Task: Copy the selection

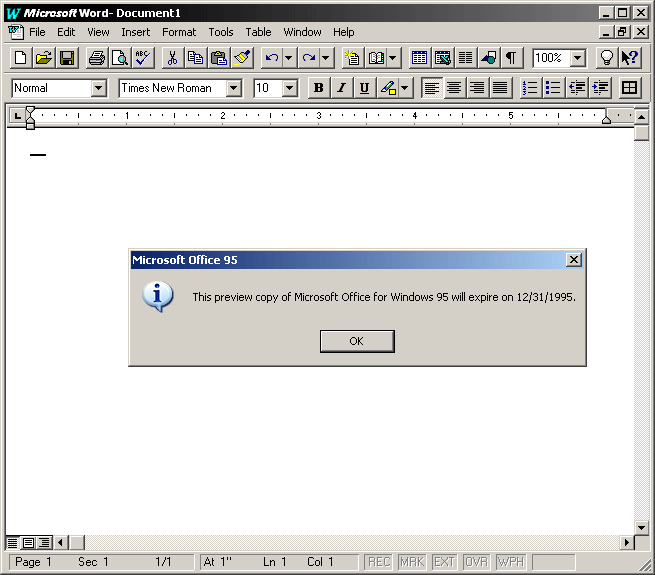Action: click(x=195, y=58)
